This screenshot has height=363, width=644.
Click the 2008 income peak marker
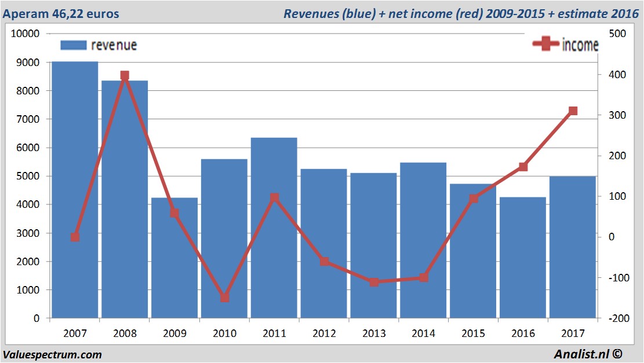(x=125, y=75)
